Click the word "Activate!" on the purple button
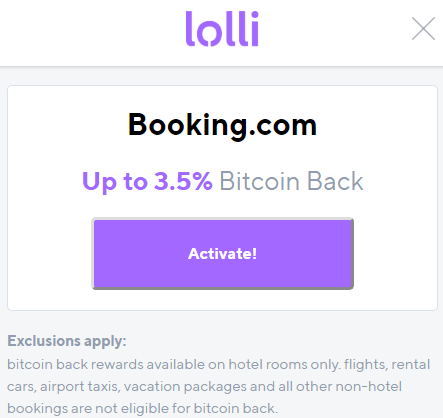Viewport: 443px width, 418px height. pos(222,254)
